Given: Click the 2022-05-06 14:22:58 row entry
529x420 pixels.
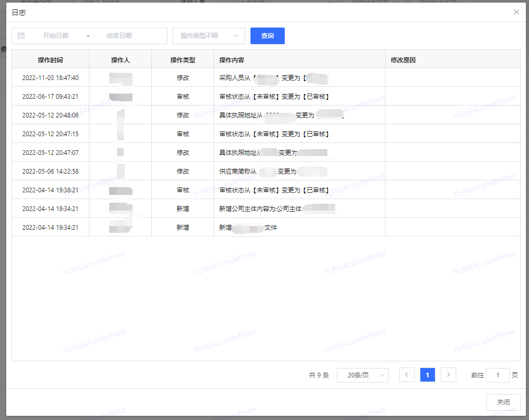Looking at the screenshot, I should 50,172.
